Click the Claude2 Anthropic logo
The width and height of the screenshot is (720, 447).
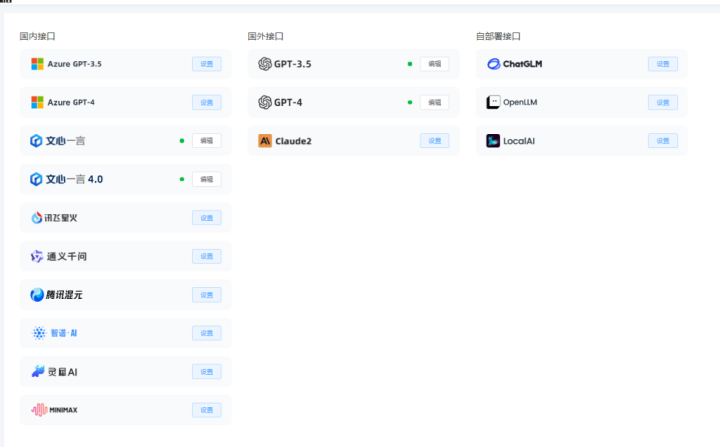[x=265, y=141]
